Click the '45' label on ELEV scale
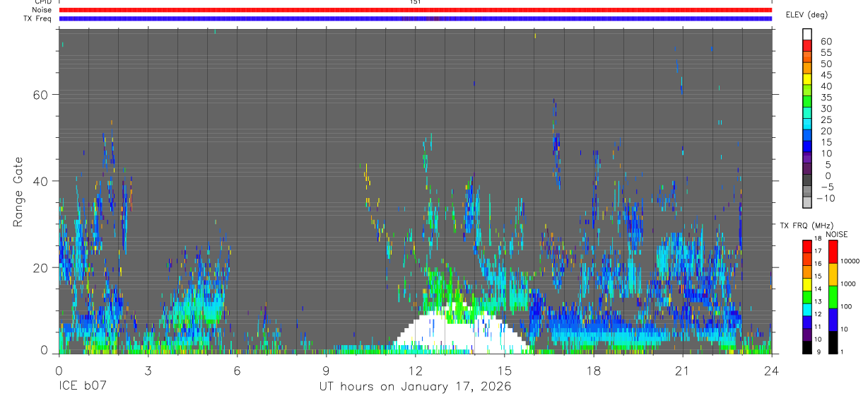Viewport: 868px width, 401px height. (x=826, y=75)
